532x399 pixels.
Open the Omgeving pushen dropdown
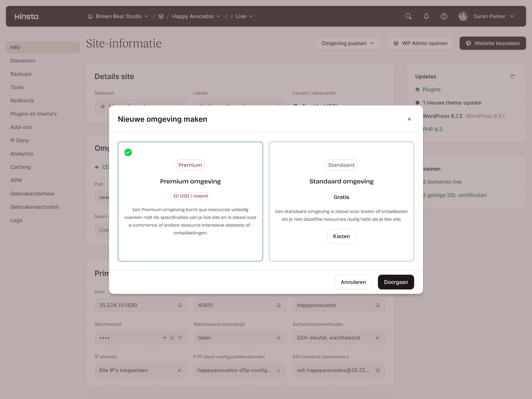[348, 43]
